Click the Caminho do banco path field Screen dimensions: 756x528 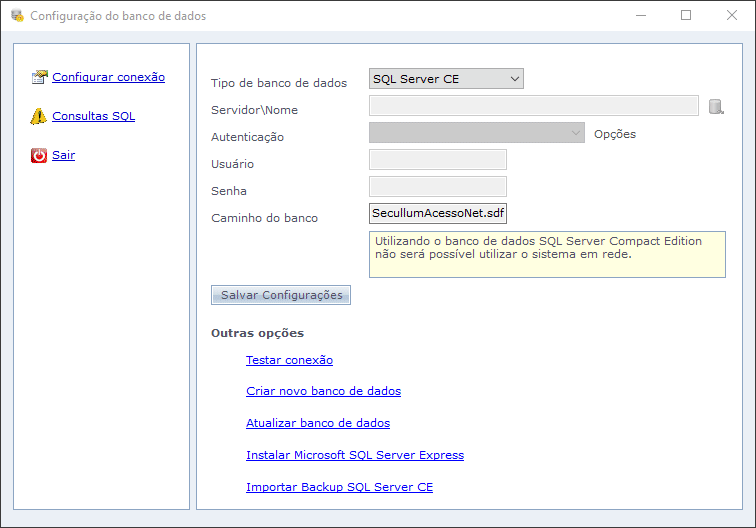[438, 213]
